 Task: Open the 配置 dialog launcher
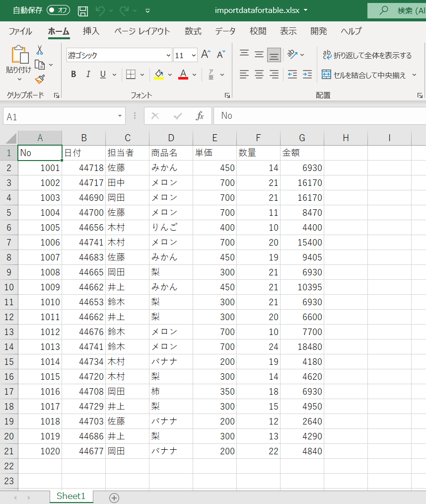pos(420,95)
